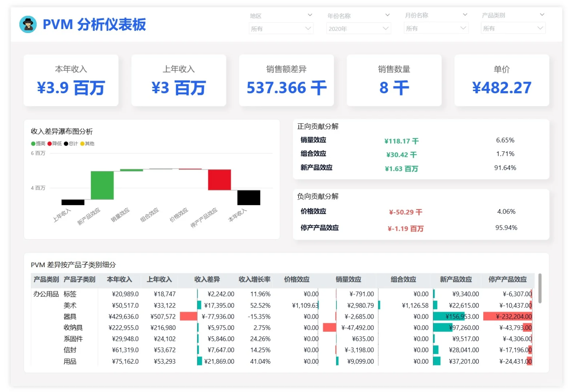Open the 产品类别 dropdown set to 所有
The height and width of the screenshot is (392, 568).
tap(513, 28)
